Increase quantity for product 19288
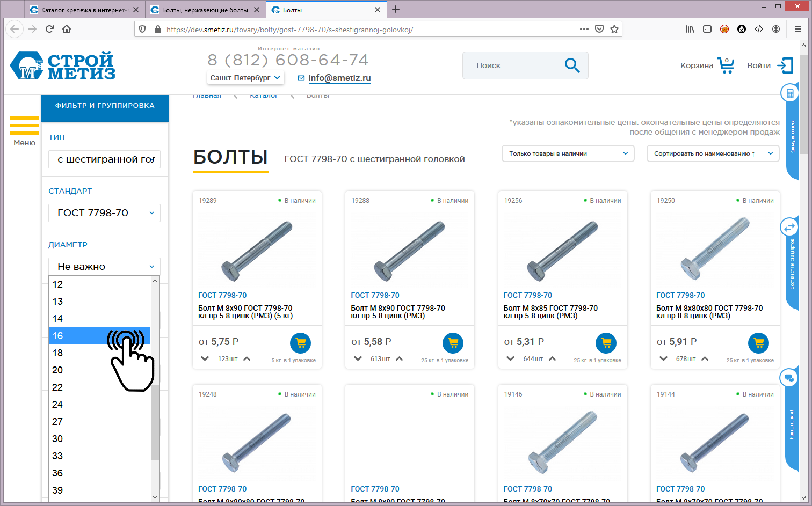 point(400,358)
